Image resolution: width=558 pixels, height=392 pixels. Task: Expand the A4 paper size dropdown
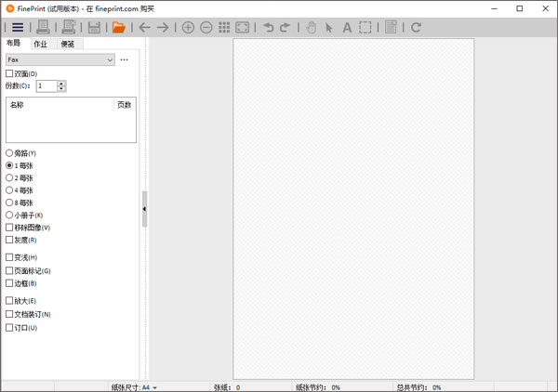149,387
